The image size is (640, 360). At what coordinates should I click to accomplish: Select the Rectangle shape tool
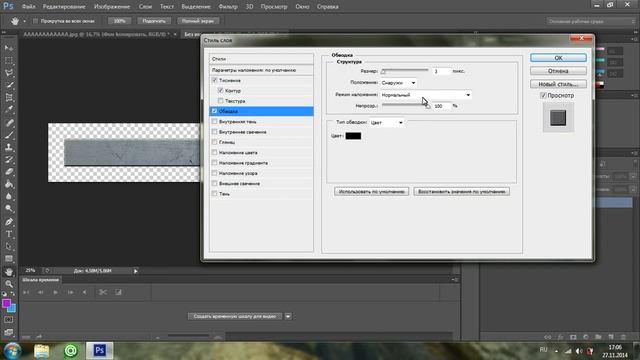pyautogui.click(x=9, y=259)
